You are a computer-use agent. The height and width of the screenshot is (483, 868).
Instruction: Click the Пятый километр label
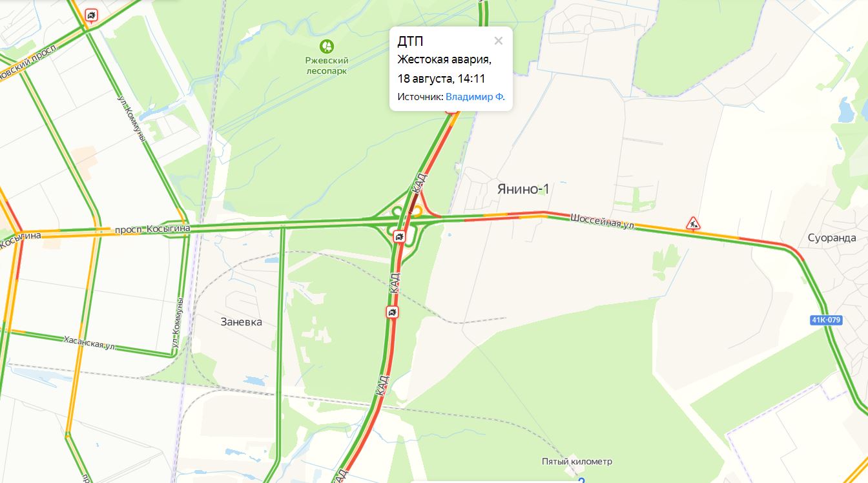[577, 462]
